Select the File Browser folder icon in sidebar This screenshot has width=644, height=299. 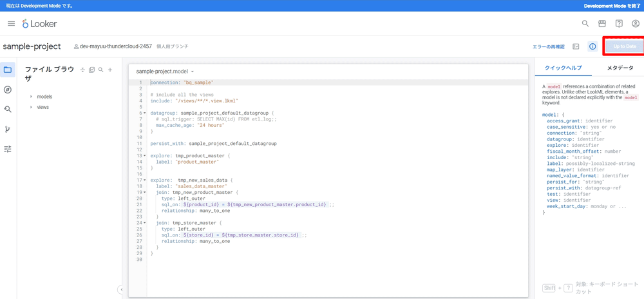tap(7, 70)
